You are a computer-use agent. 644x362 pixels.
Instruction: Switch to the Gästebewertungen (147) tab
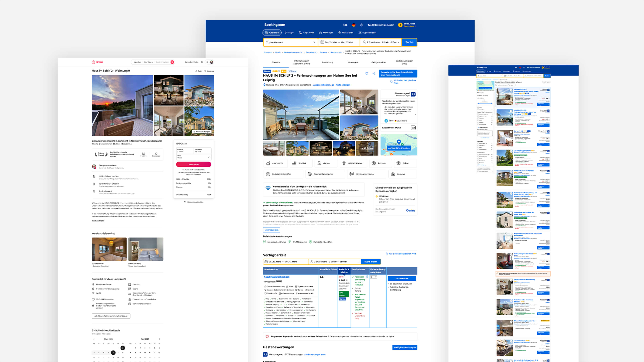404,62
